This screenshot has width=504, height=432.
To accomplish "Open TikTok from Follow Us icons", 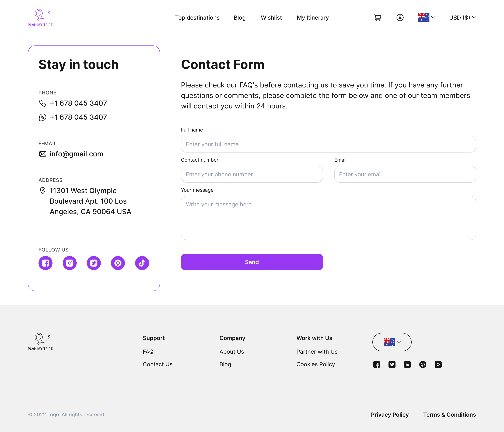I will click(142, 263).
